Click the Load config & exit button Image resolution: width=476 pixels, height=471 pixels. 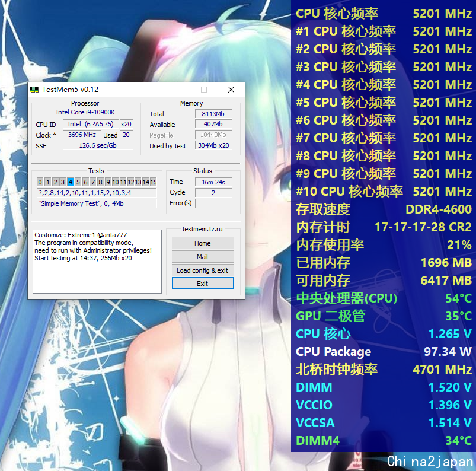203,270
